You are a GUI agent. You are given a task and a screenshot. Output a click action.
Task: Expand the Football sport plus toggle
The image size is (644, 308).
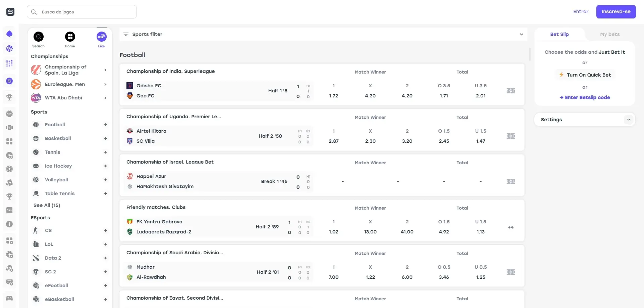tap(105, 125)
